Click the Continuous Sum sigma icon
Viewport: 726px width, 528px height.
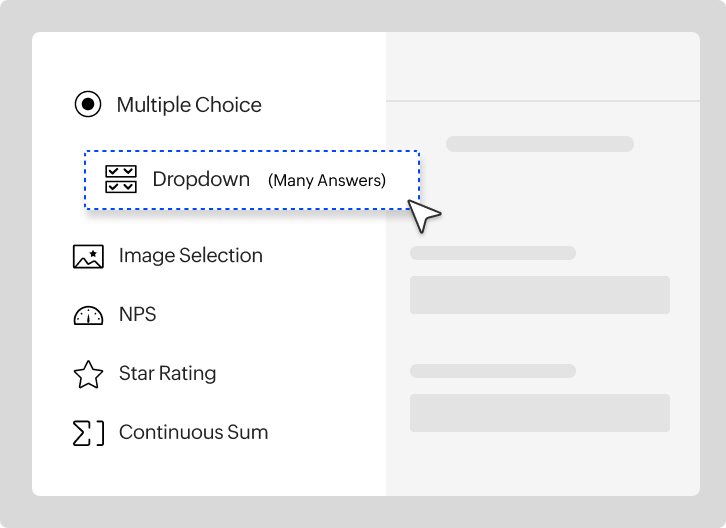[x=88, y=433]
